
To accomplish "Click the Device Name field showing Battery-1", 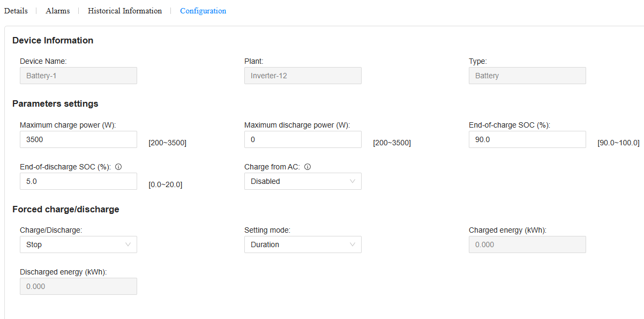I will click(78, 76).
